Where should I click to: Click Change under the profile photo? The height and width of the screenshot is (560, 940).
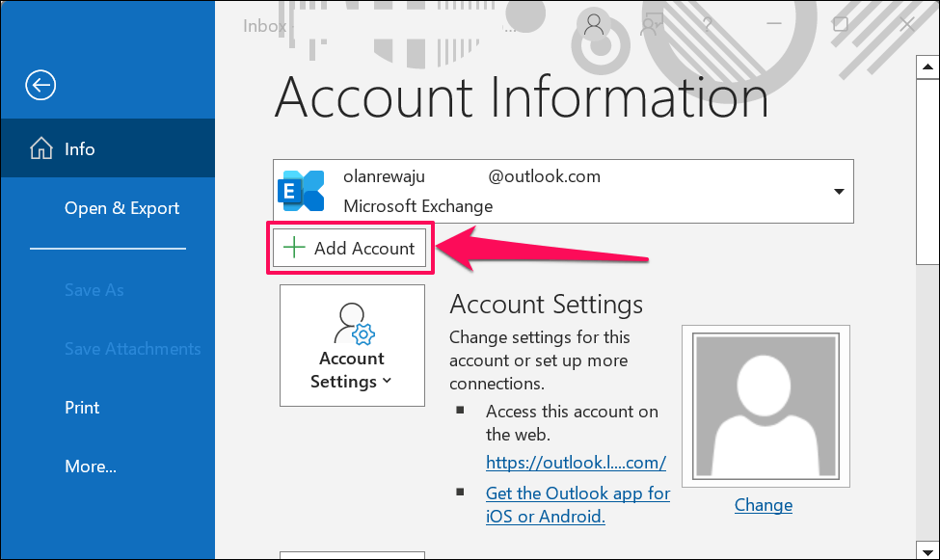point(764,505)
